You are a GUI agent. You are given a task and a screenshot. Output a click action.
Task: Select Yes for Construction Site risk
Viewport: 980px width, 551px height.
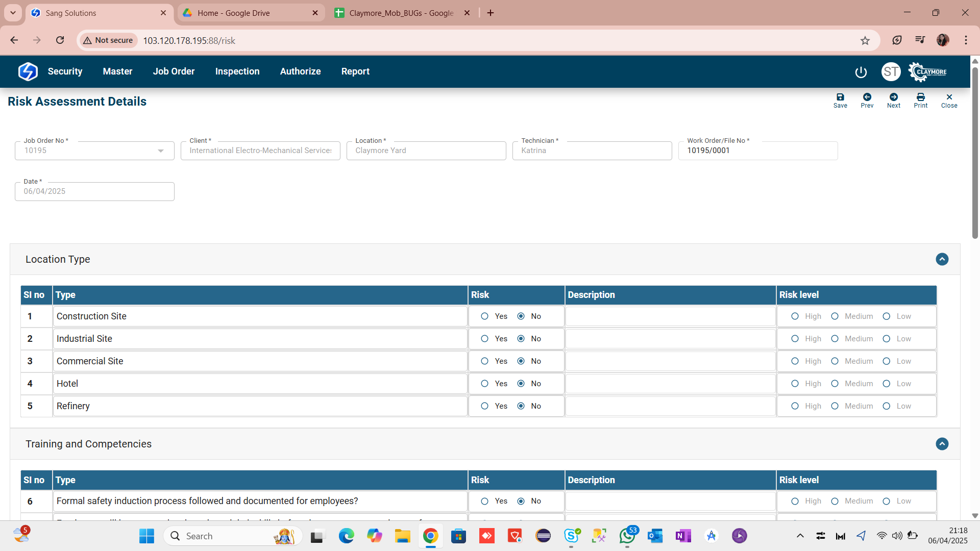pos(485,316)
